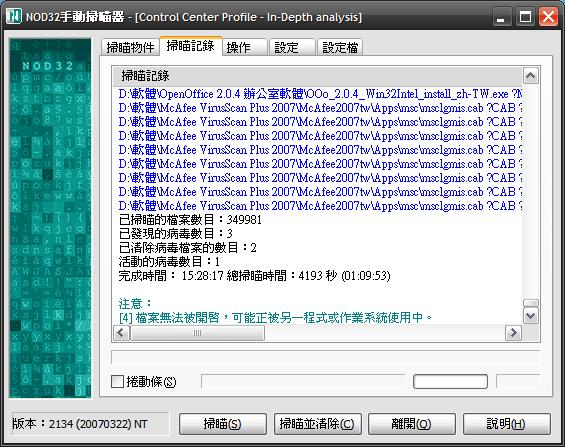This screenshot has height=447, width=565.
Task: Open the 操作 tab
Action: pyautogui.click(x=244, y=47)
